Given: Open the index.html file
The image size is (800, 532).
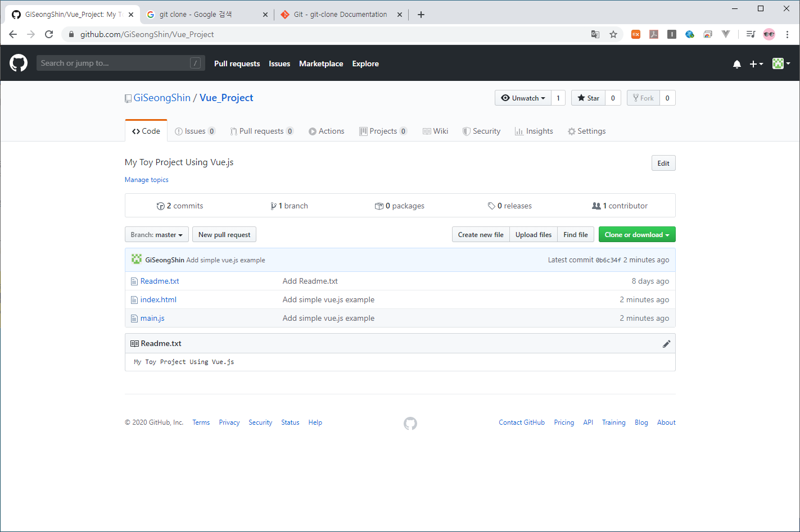Looking at the screenshot, I should pyautogui.click(x=159, y=299).
